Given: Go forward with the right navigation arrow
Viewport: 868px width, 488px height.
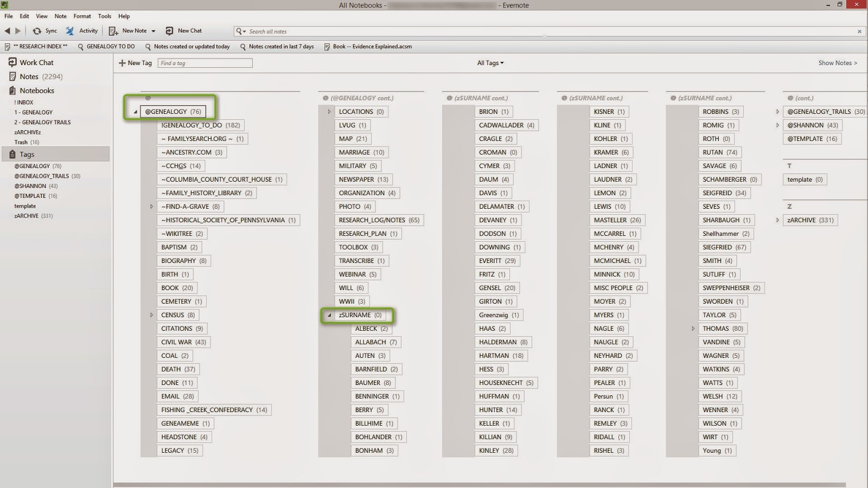Looking at the screenshot, I should click(x=18, y=31).
